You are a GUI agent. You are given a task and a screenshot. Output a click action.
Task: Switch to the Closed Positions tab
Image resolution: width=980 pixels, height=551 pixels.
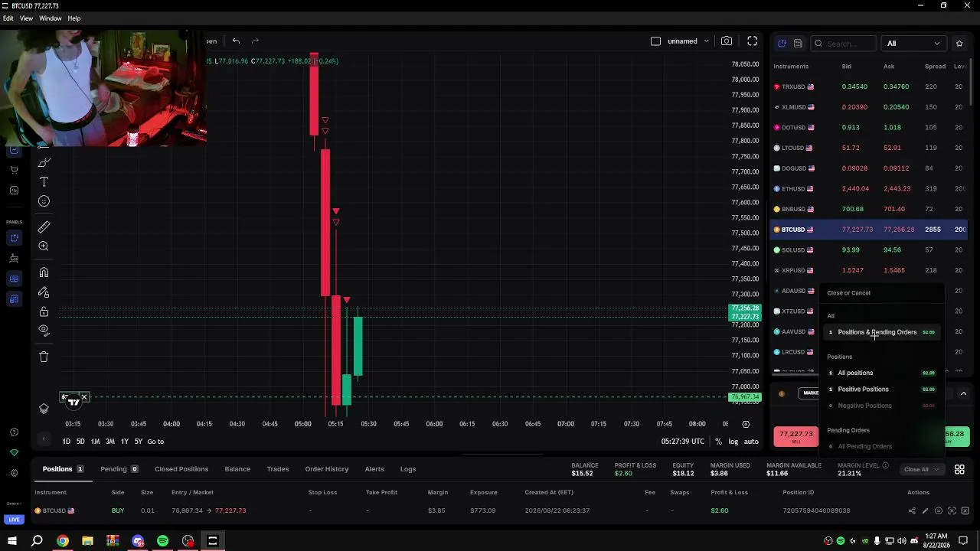[x=181, y=469]
